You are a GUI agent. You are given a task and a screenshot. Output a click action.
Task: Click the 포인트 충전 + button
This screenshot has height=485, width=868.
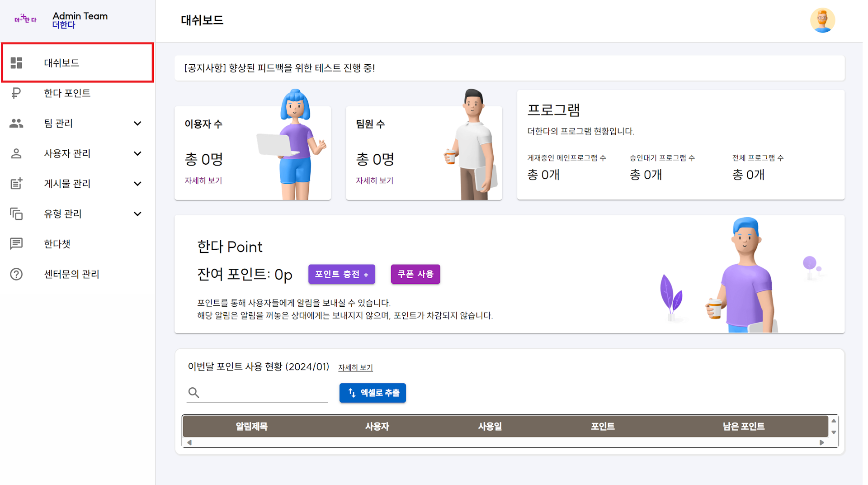(341, 274)
